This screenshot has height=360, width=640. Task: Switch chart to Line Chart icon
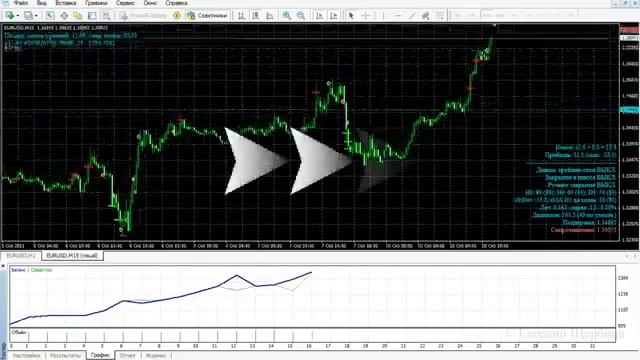click(269, 16)
